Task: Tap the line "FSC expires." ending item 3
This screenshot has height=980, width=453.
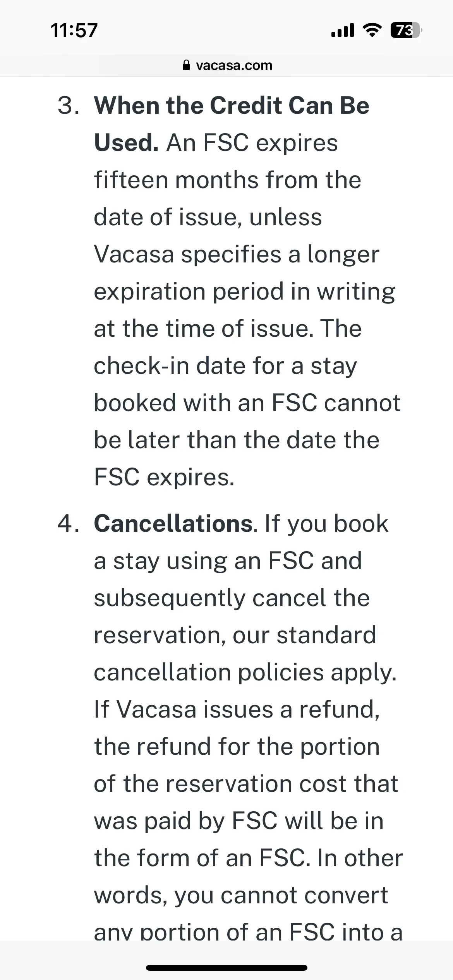Action: click(164, 477)
